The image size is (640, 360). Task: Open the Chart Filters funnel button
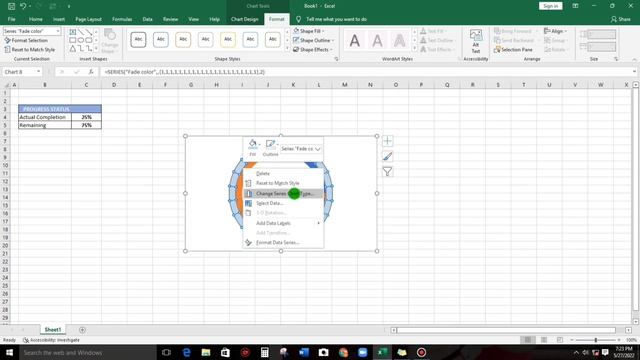point(387,172)
